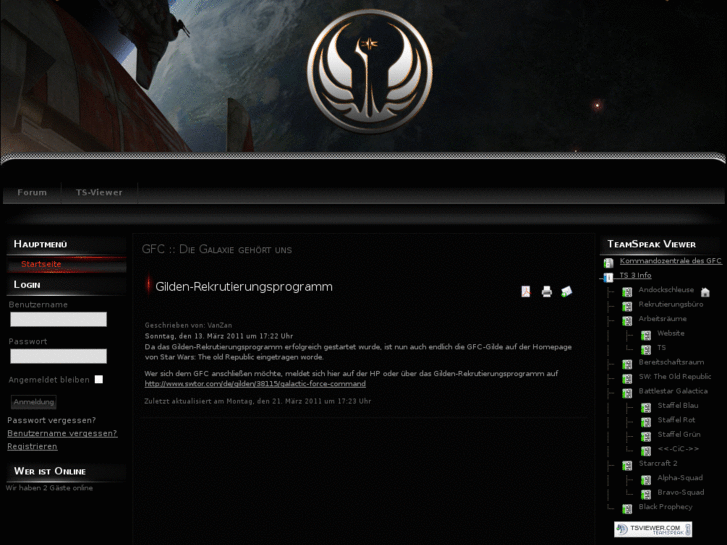
Task: Click the Republic emblem logo in header
Action: (x=370, y=71)
